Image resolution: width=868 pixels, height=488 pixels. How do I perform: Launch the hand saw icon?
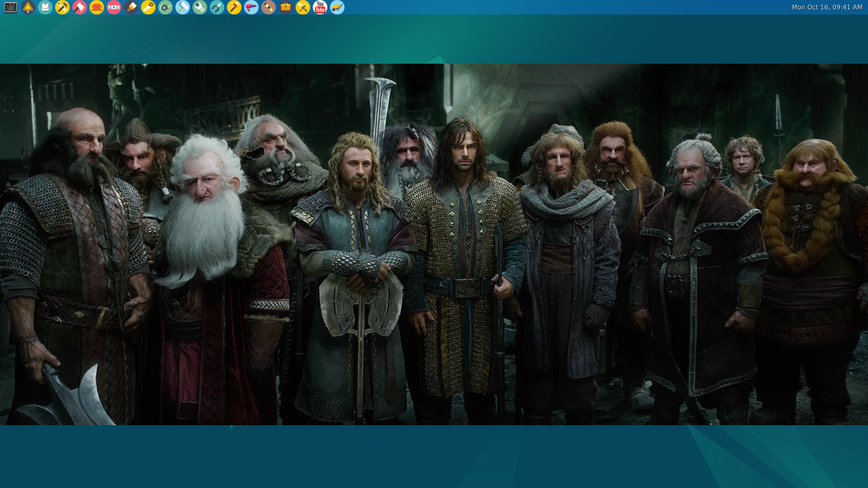[148, 7]
